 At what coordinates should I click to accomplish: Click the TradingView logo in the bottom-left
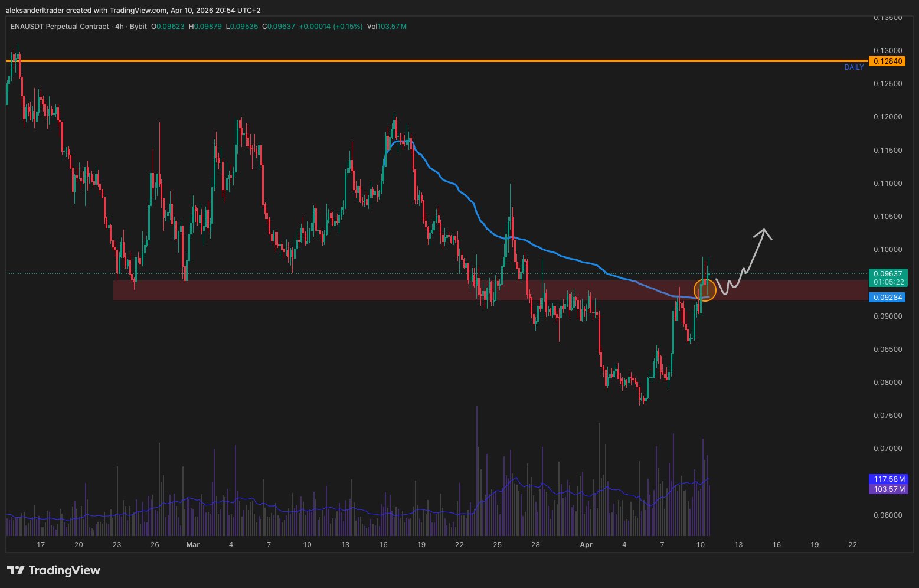tap(54, 570)
